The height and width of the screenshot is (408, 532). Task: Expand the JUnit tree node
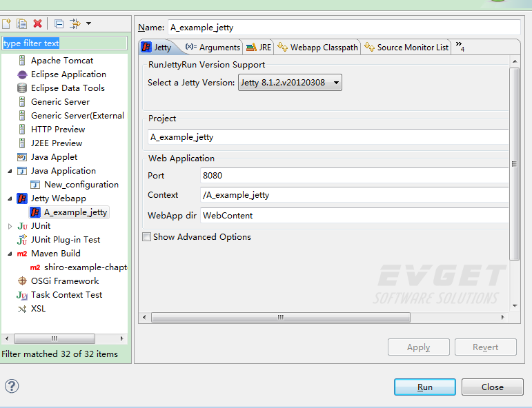click(10, 226)
